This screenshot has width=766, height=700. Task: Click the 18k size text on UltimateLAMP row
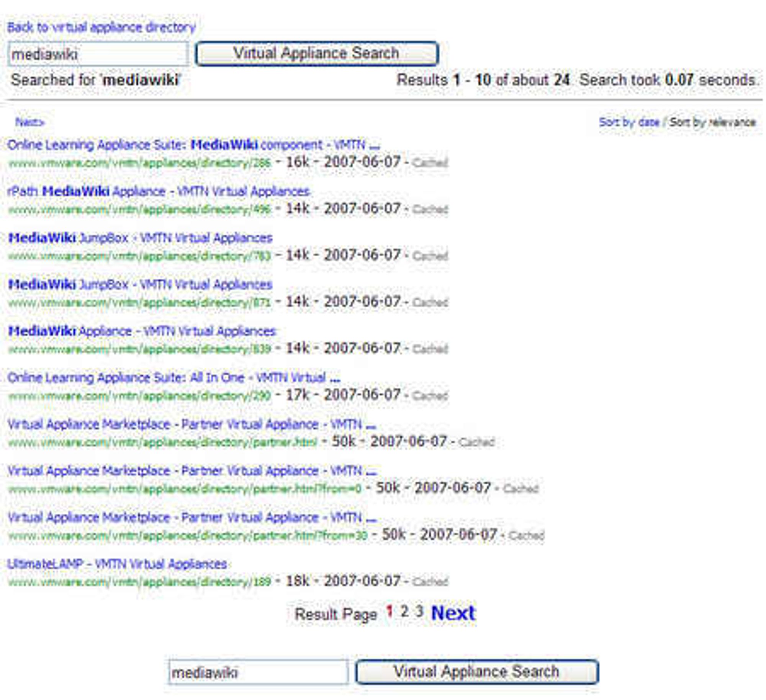(298, 581)
